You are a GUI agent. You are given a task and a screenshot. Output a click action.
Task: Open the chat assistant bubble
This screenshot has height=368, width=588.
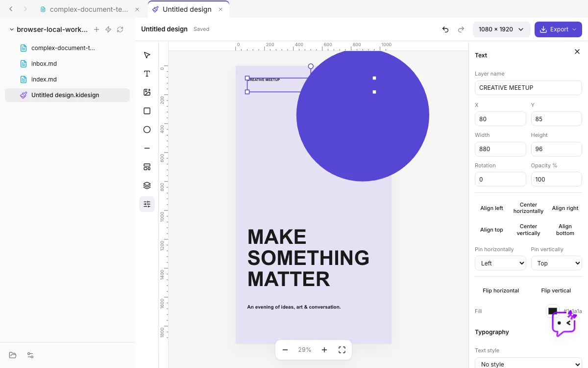pyautogui.click(x=564, y=323)
